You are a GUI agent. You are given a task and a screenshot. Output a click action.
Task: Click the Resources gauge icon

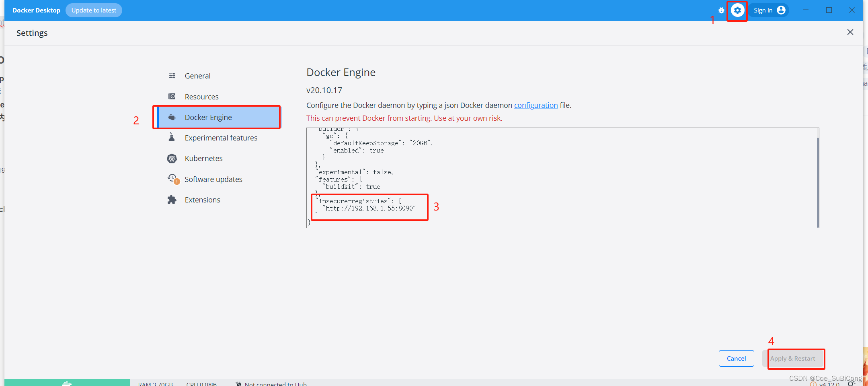pyautogui.click(x=172, y=96)
